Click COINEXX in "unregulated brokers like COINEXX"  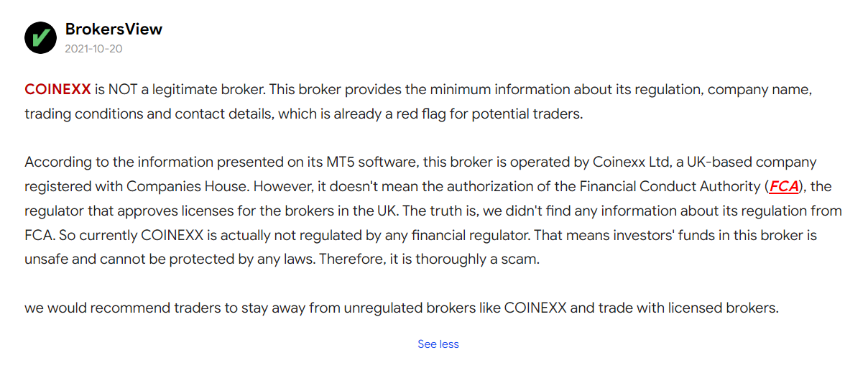(535, 308)
